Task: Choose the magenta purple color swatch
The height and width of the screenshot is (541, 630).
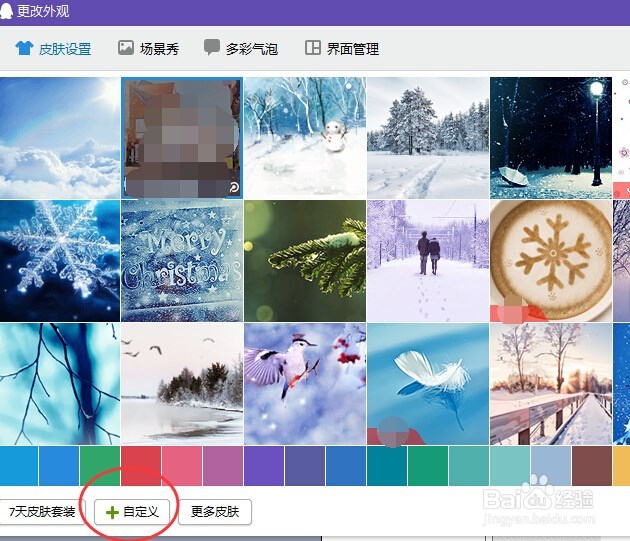Action: tap(223, 466)
